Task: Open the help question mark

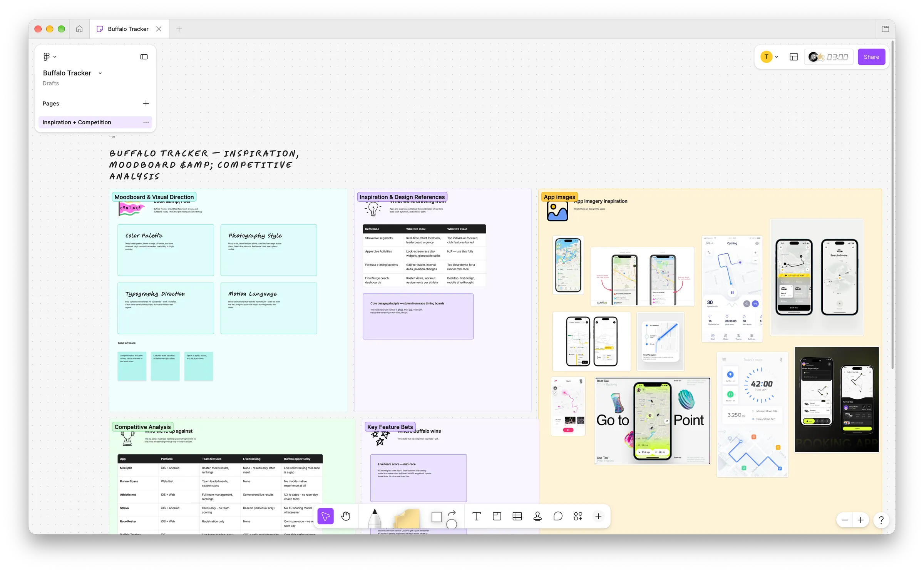Action: click(x=881, y=520)
